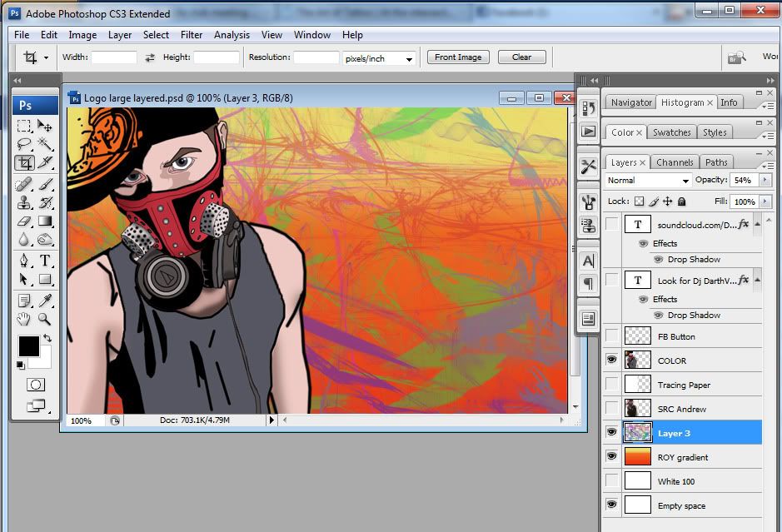Open the Analysis menu
The width and height of the screenshot is (782, 532).
[x=232, y=35]
